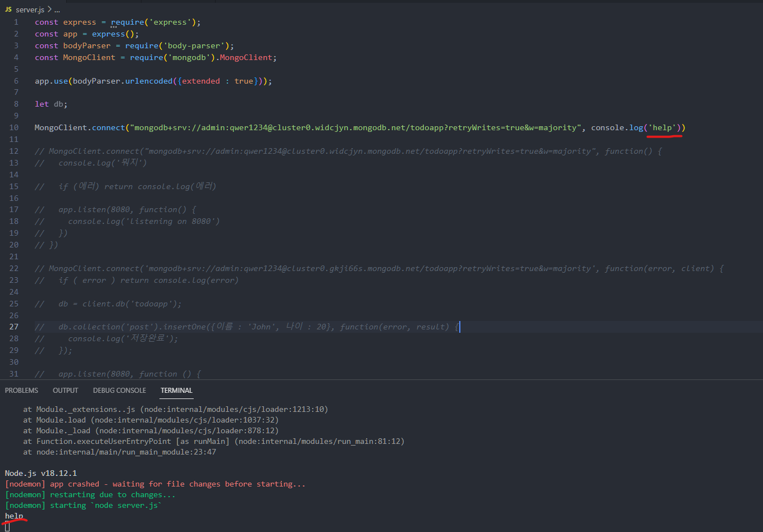Viewport: 763px width, 532px height.
Task: Click 'at Function.executeUserEntryPoint' trace line
Action: [214, 442]
